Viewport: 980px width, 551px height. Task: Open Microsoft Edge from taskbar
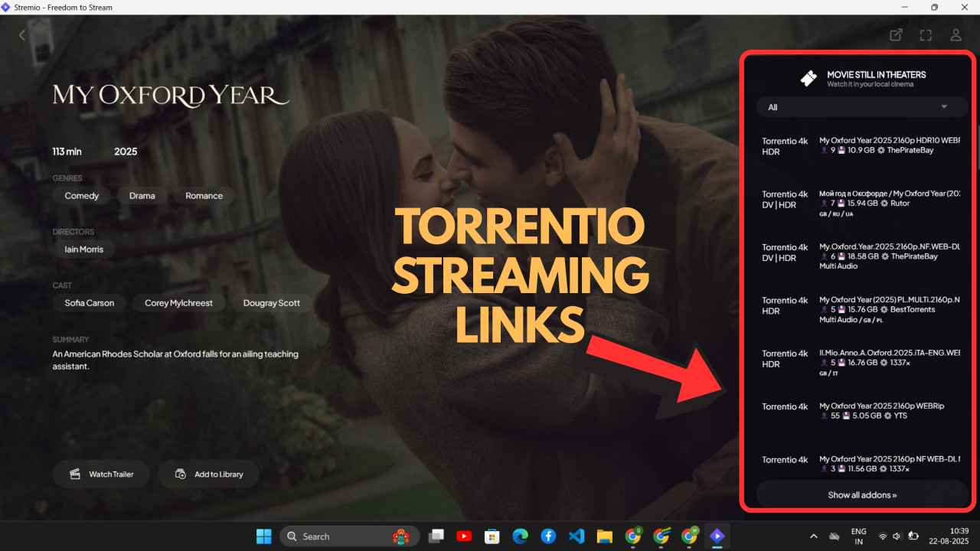520,536
